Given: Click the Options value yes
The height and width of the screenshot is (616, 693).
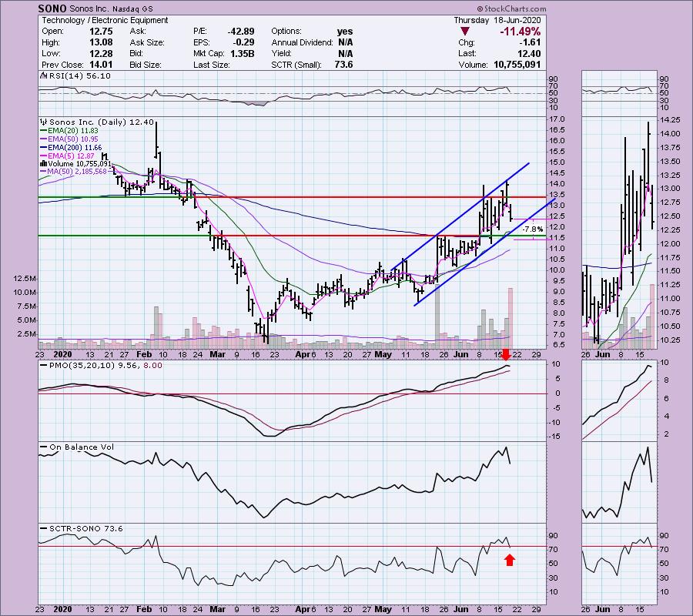Looking at the screenshot, I should [345, 32].
